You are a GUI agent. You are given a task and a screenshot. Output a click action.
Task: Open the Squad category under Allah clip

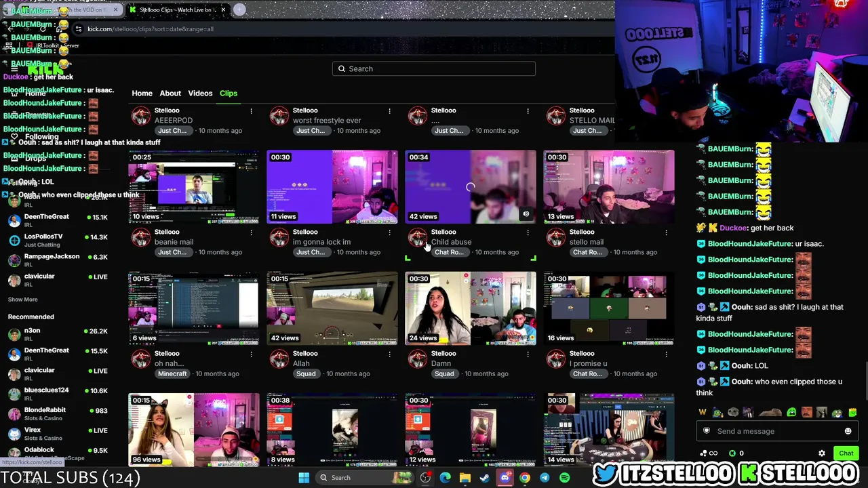point(306,373)
